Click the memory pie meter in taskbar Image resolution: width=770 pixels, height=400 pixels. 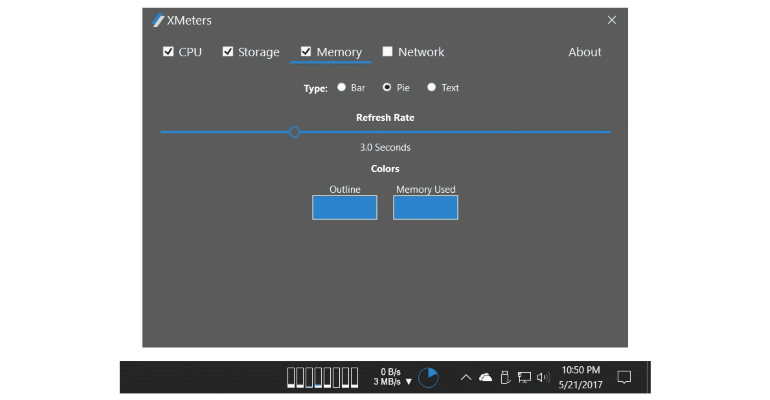[x=428, y=377]
